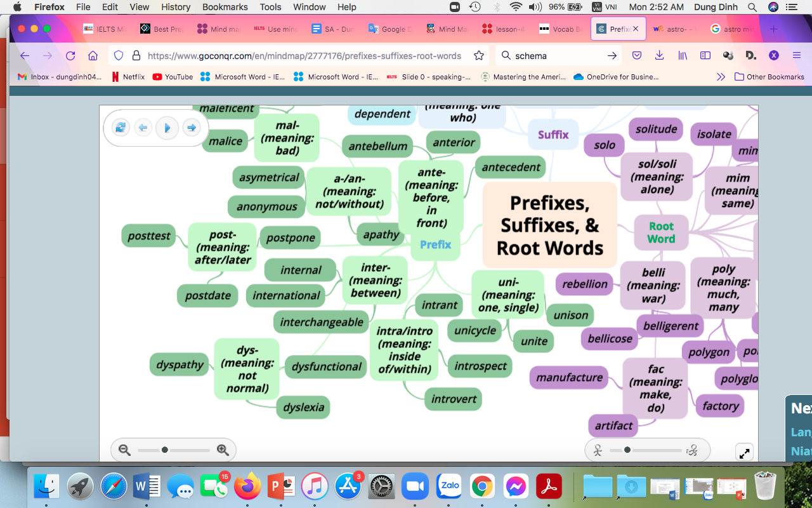This screenshot has height=508, width=812.
Task: Click the tracking protection shield icon
Action: (119, 55)
